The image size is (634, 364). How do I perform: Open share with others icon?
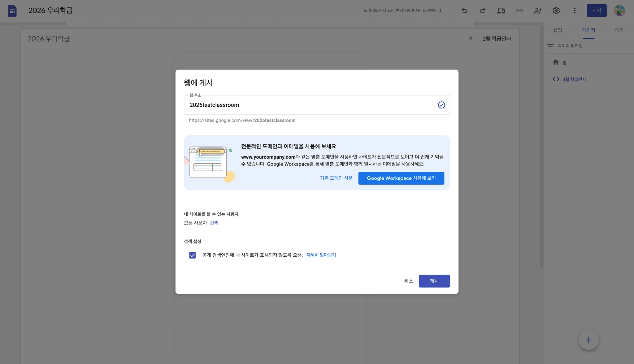click(538, 11)
